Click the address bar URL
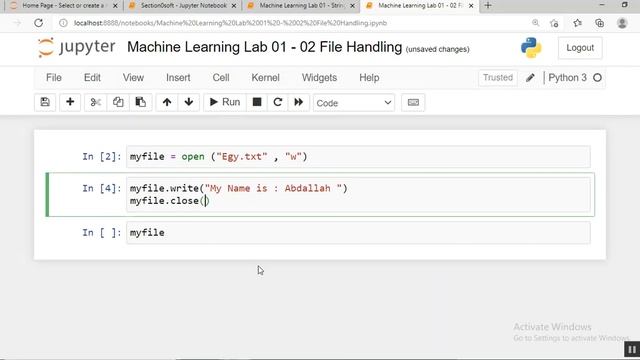 click(x=230, y=23)
